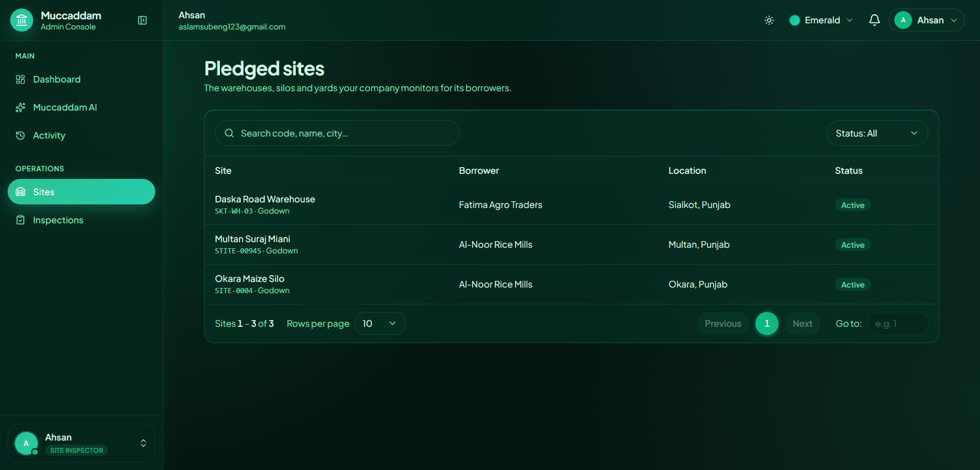Click the Muccaddam bank logo icon
Viewport: 980px width, 470px height.
(x=22, y=20)
